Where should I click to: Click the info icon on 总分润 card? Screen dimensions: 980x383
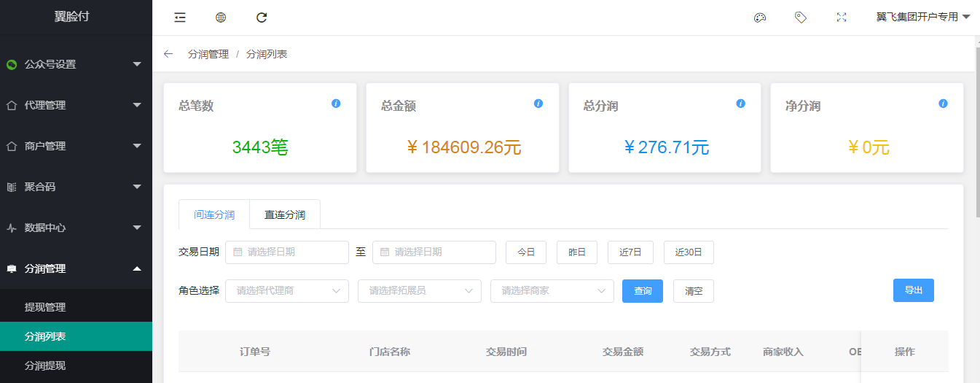[741, 104]
